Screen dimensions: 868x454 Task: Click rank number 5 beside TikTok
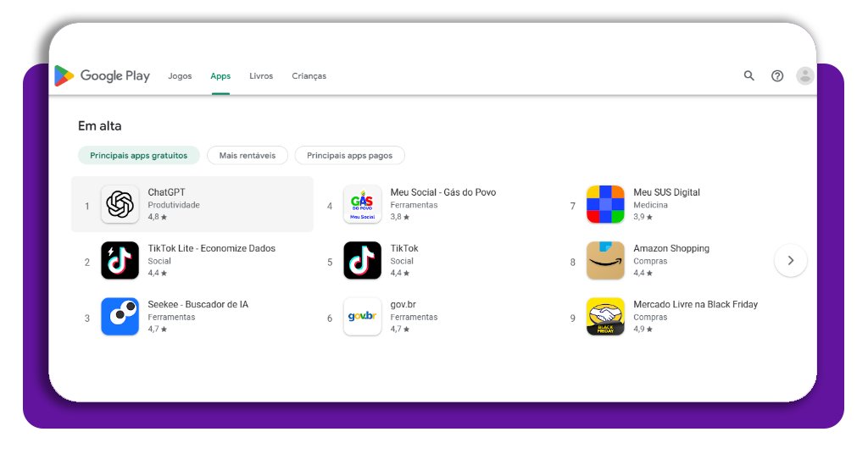coord(330,262)
